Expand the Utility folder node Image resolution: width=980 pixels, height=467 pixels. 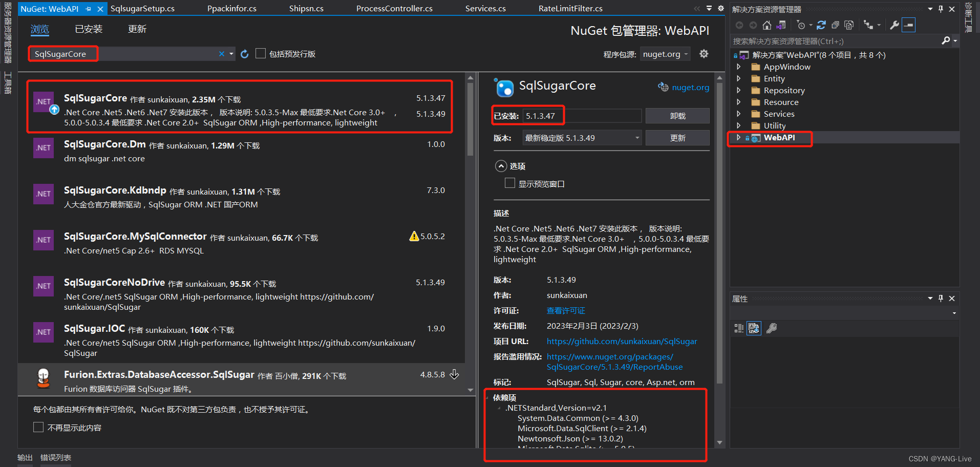(738, 125)
